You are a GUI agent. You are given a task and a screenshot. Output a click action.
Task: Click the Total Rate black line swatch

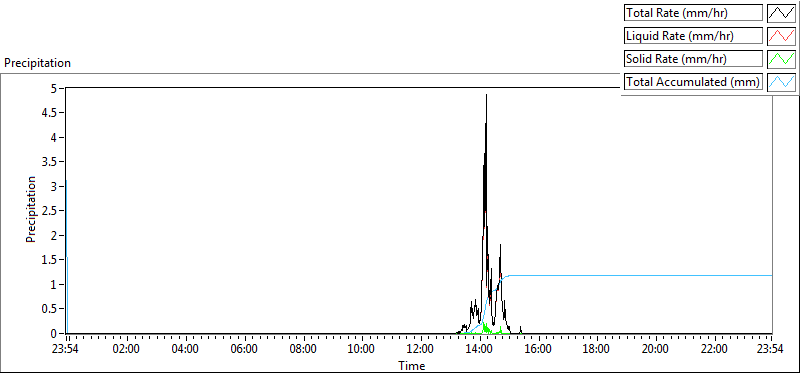[x=781, y=13]
